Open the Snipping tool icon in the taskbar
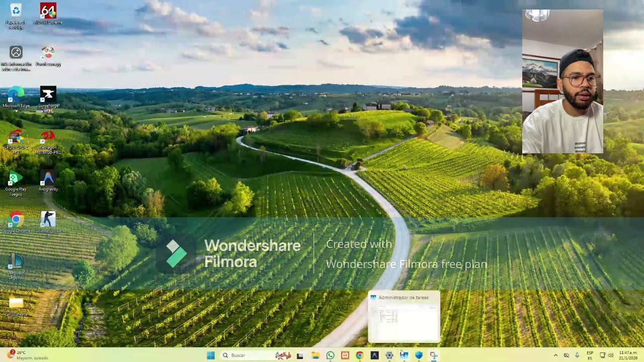644x362 pixels. pyautogui.click(x=433, y=355)
